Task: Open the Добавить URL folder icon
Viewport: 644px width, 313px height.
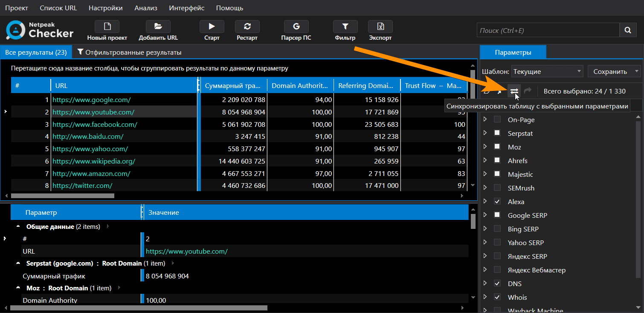Action: tap(158, 27)
